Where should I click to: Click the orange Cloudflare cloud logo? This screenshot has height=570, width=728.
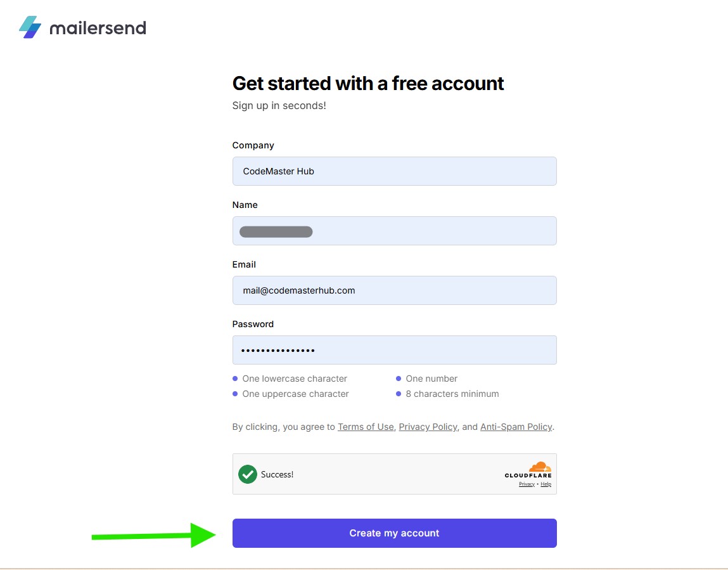click(x=540, y=467)
